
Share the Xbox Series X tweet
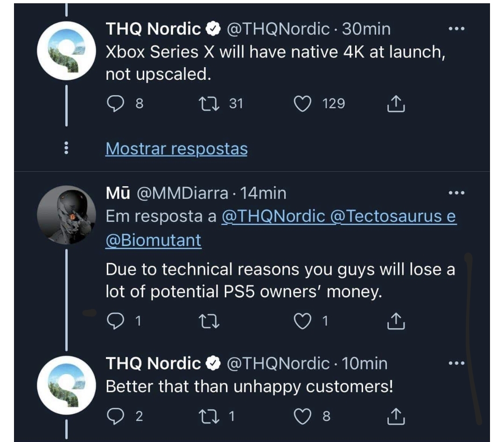coord(396,104)
